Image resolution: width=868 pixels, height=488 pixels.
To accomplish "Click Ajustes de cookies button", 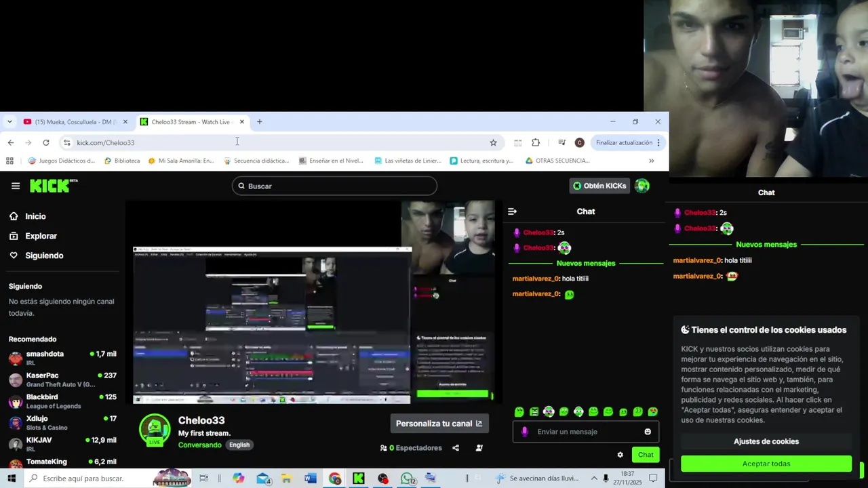I will coord(766,441).
